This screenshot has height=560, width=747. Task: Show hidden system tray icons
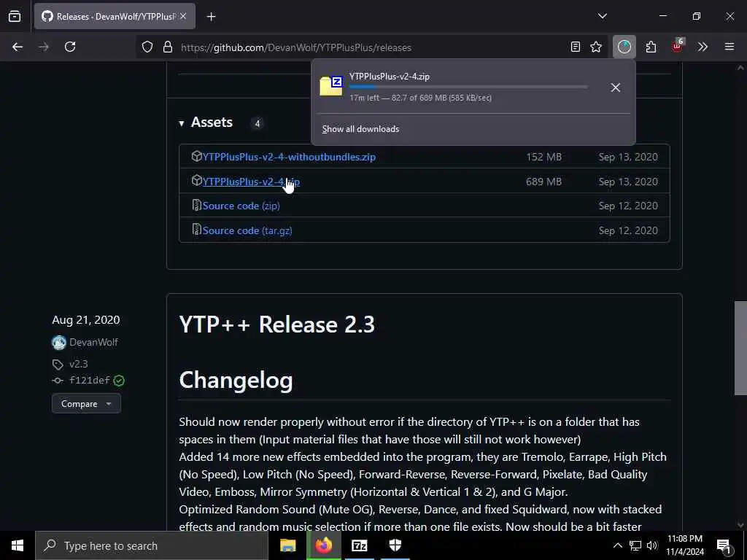click(617, 545)
